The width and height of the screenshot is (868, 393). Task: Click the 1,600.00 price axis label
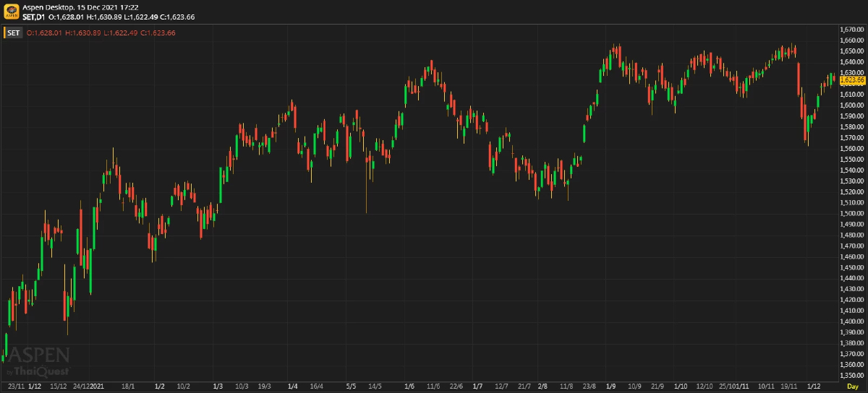[853, 105]
